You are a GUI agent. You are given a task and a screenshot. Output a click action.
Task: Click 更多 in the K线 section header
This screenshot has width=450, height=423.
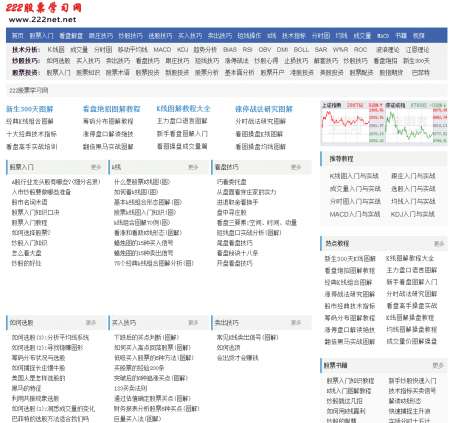click(193, 167)
